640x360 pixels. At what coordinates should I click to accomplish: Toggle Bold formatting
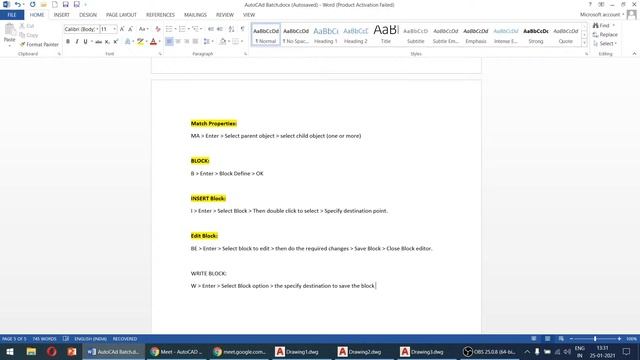pos(68,42)
